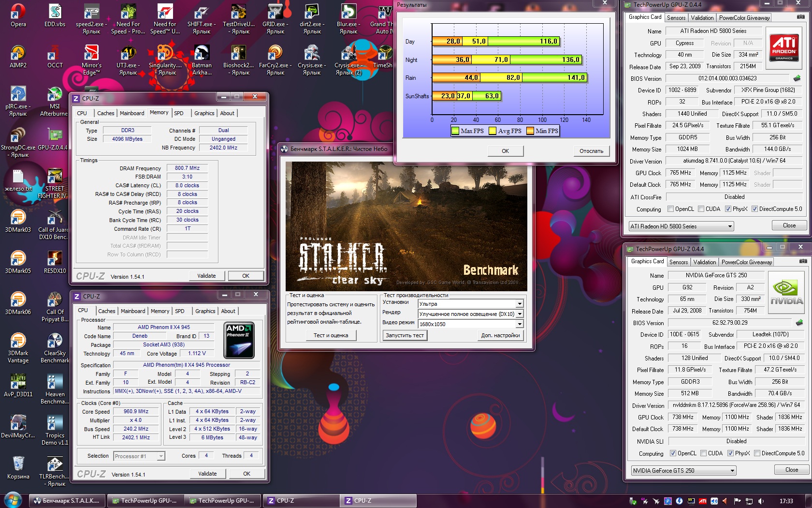Select the GRID.exe shortcut icon
This screenshot has height=508, width=812.
[x=275, y=19]
